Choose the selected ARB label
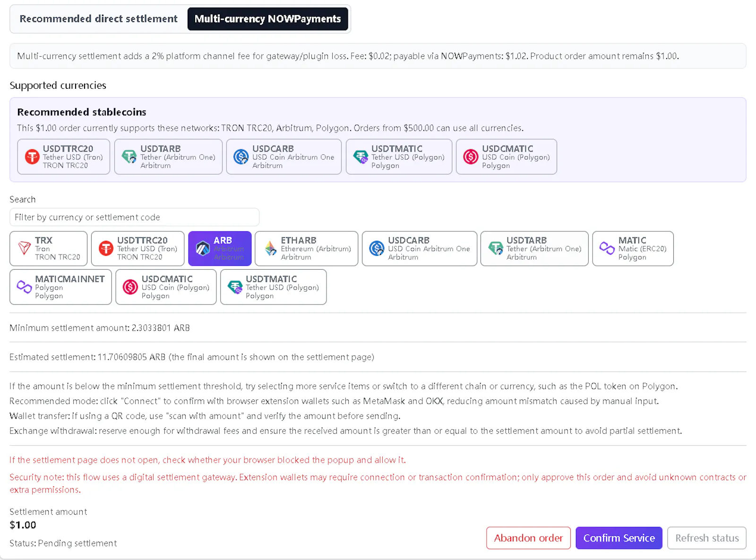Screen dimensions: 756x560 point(223,240)
